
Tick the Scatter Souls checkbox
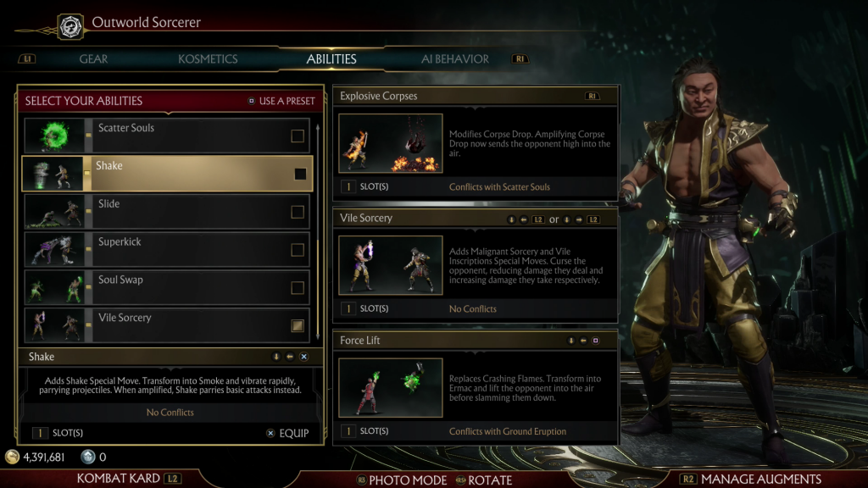(298, 136)
